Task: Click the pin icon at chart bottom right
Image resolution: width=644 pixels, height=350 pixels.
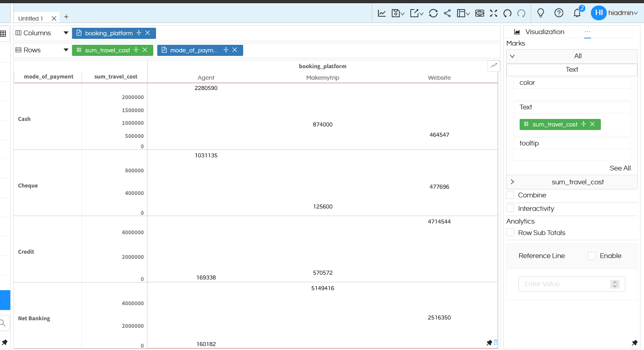Action: 489,343
